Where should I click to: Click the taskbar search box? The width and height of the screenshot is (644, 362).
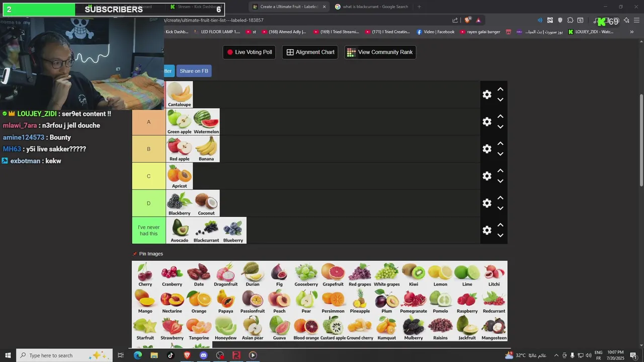65,355
